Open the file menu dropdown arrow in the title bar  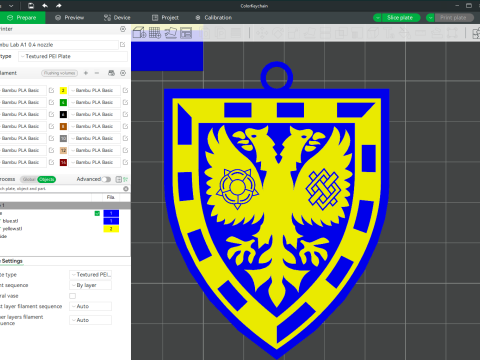pos(11,6)
